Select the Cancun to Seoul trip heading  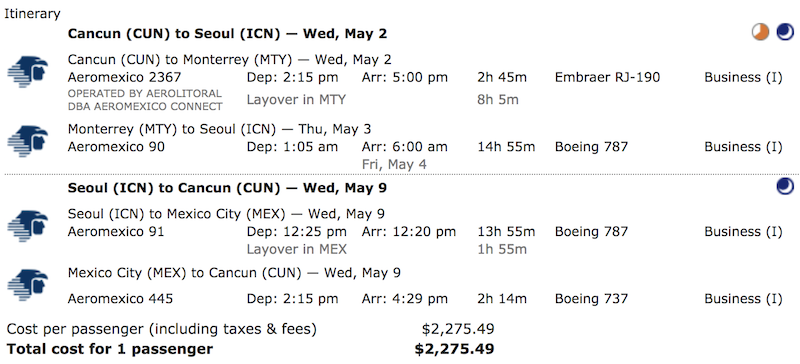[x=228, y=34]
